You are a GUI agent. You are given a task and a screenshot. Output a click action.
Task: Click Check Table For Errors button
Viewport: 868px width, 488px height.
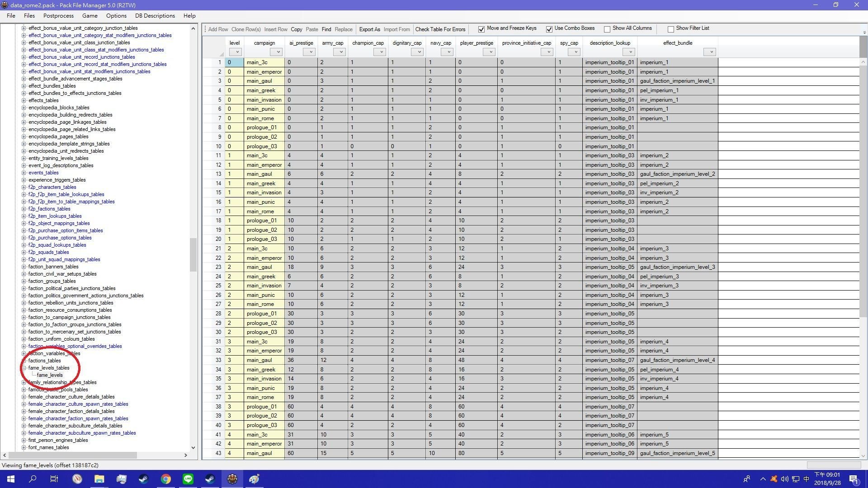point(440,29)
